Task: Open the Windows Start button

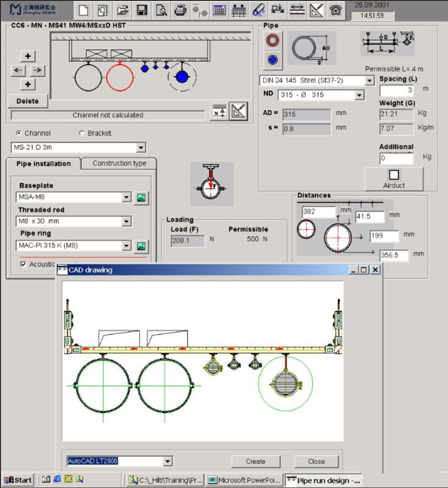Action: [18, 479]
